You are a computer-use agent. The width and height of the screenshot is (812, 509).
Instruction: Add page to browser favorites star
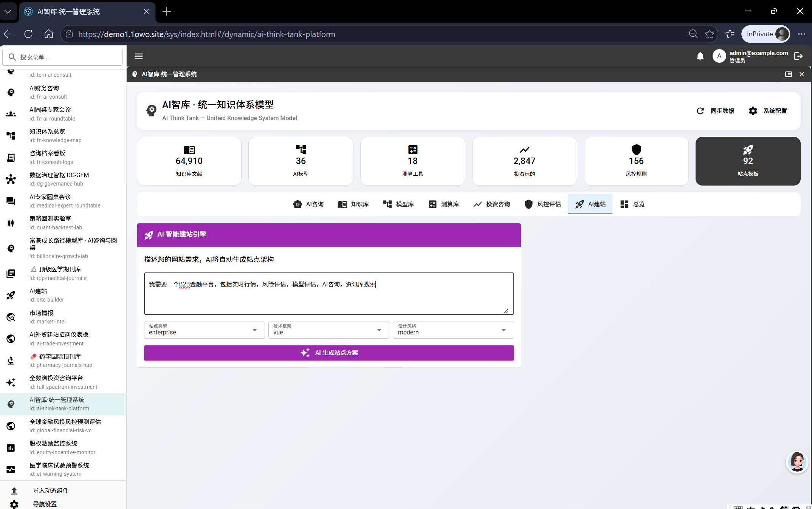coord(710,34)
